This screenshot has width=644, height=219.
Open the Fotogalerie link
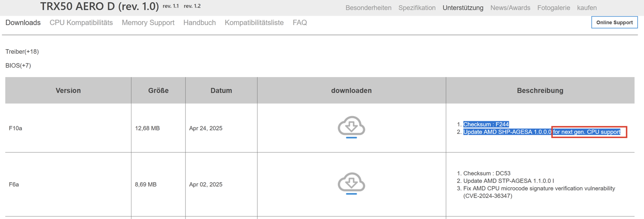554,8
